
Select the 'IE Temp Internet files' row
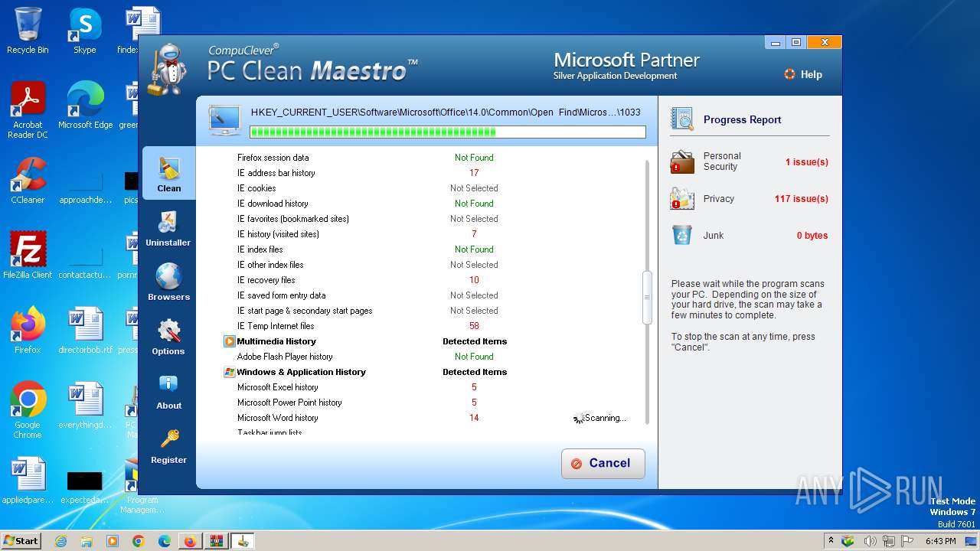(433, 326)
